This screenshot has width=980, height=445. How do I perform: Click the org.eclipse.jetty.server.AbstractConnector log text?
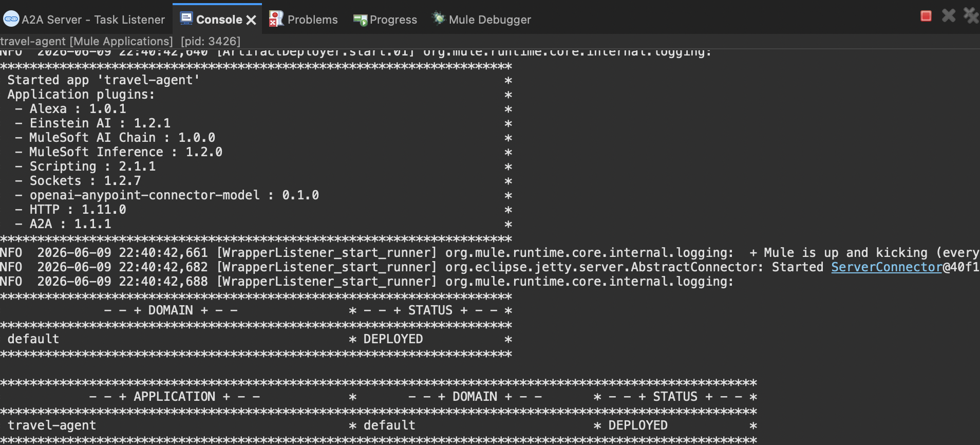(604, 267)
